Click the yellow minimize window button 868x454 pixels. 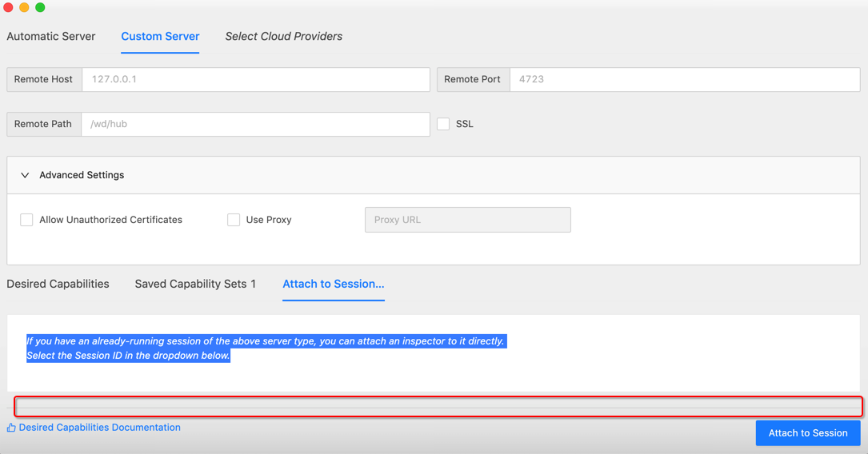(x=24, y=7)
